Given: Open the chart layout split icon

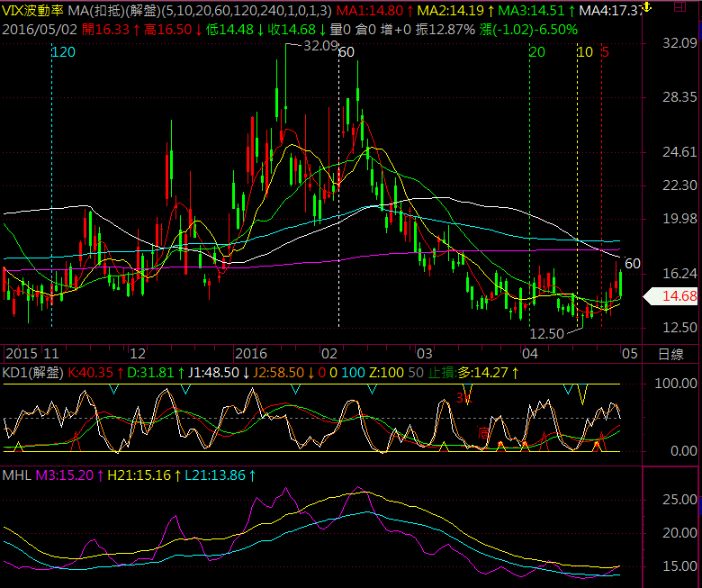Looking at the screenshot, I should [x=679, y=6].
